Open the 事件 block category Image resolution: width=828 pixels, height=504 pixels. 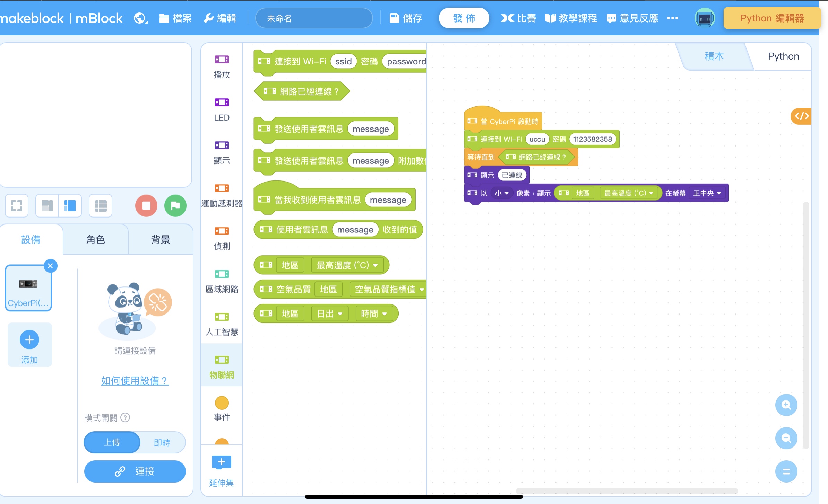[x=221, y=409]
